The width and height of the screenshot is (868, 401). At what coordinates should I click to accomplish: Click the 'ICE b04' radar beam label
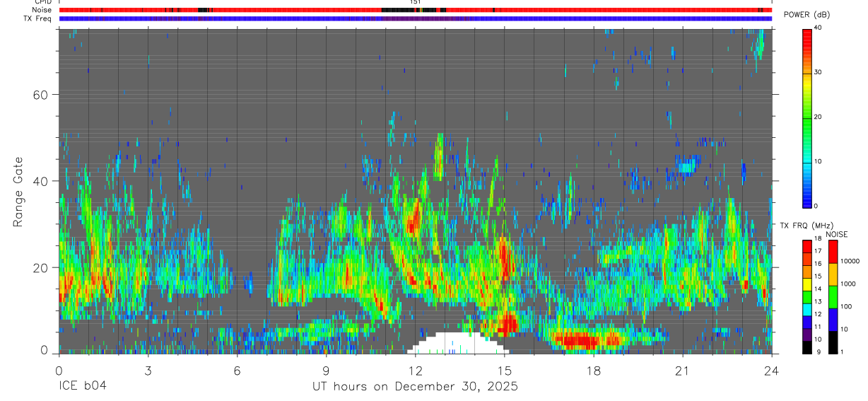click(82, 387)
